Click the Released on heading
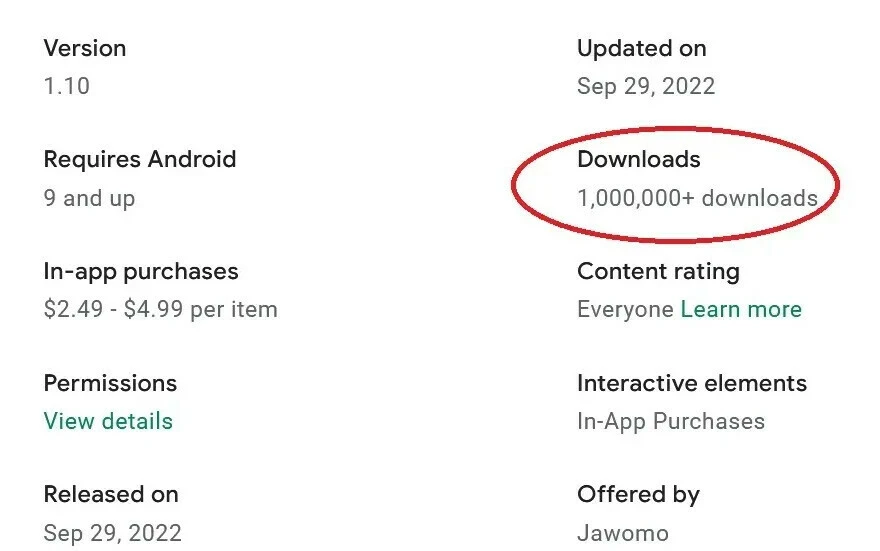 coord(111,494)
